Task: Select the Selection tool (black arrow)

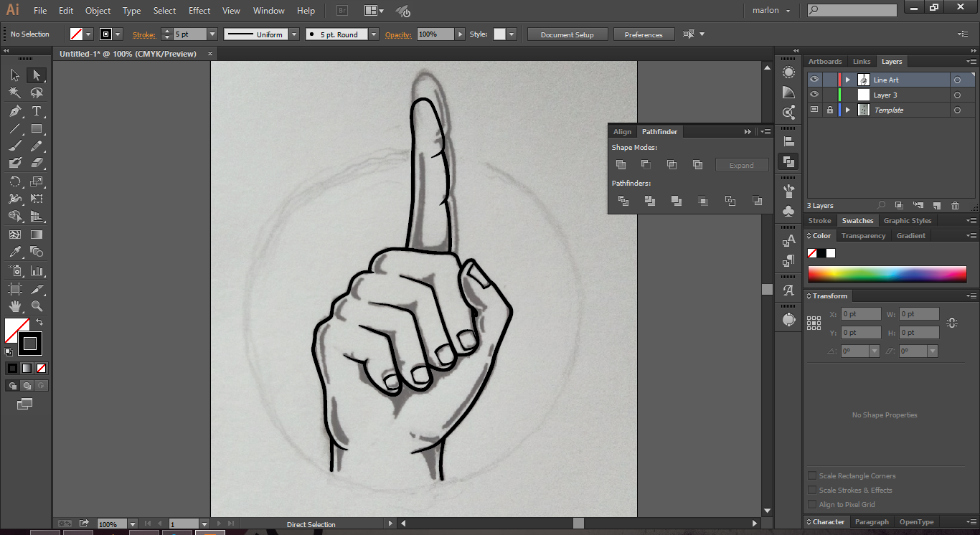Action: (x=15, y=75)
